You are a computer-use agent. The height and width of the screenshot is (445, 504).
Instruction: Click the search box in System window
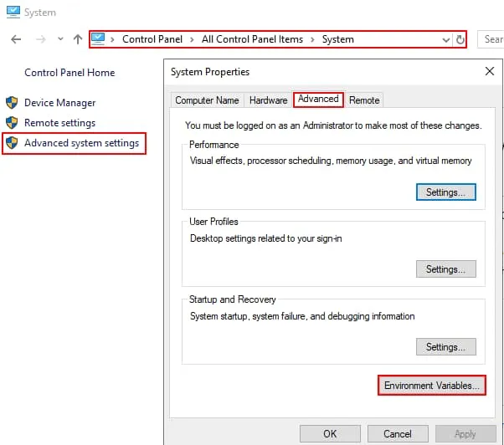click(x=491, y=39)
